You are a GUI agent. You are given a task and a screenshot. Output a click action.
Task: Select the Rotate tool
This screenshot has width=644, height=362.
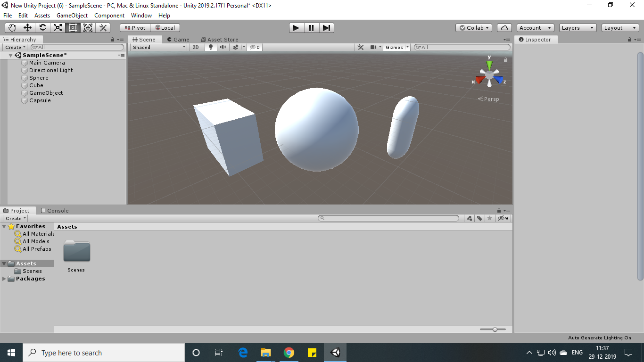tap(42, 28)
